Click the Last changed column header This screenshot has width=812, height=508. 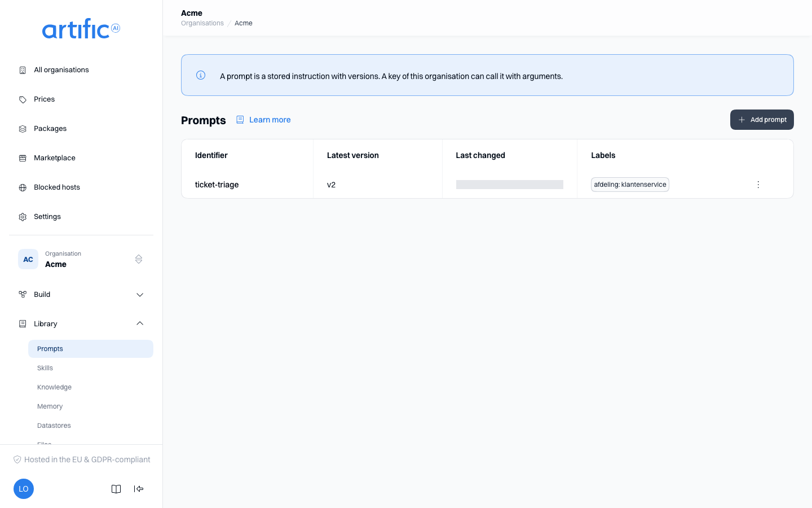click(480, 155)
